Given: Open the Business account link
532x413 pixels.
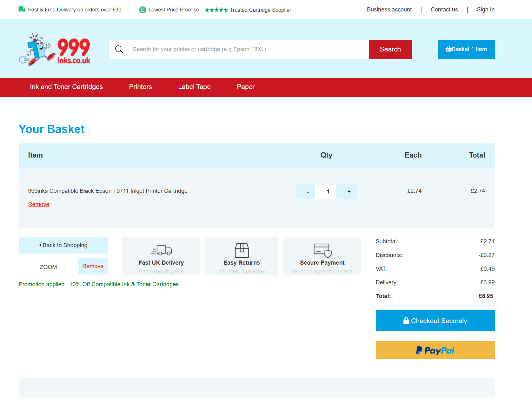Looking at the screenshot, I should pyautogui.click(x=389, y=10).
